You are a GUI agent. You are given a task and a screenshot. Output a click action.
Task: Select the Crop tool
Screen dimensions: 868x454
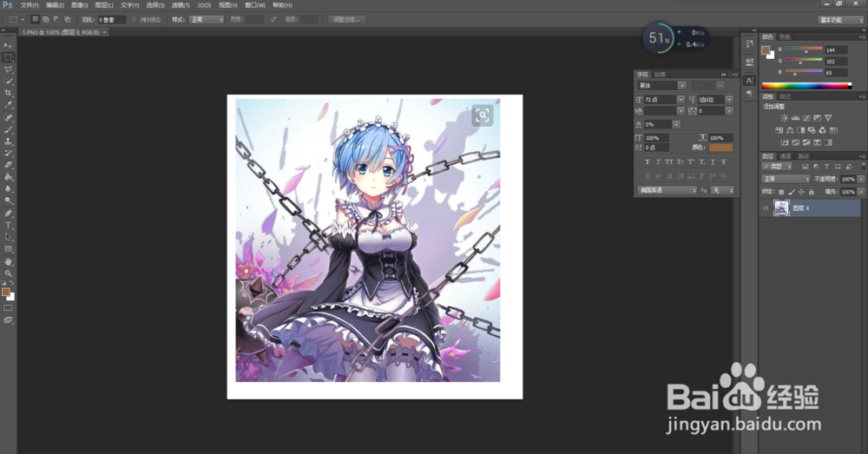tap(8, 93)
